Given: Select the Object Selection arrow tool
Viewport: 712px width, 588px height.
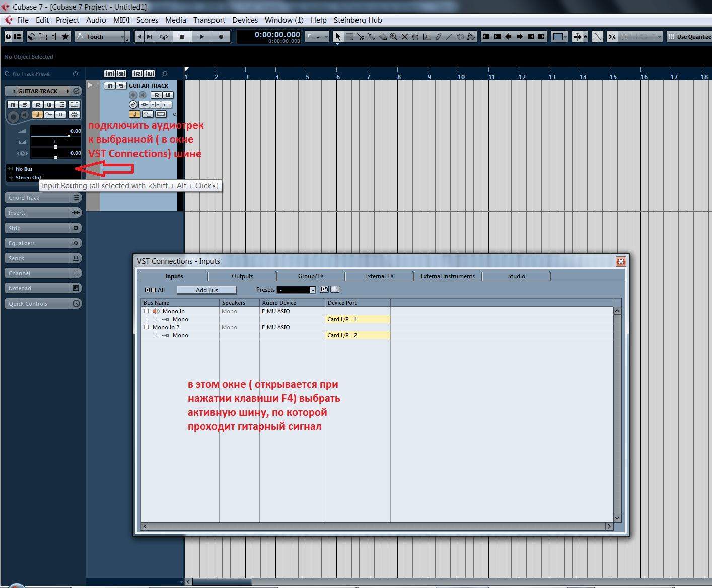Looking at the screenshot, I should pyautogui.click(x=338, y=37).
